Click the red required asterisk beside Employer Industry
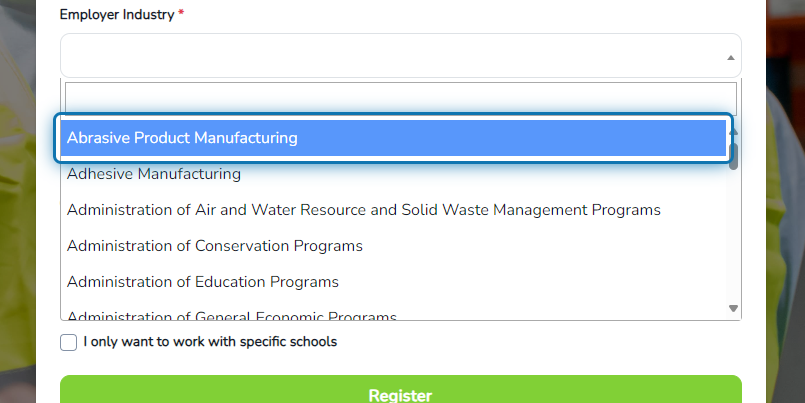The image size is (805, 403). click(181, 14)
